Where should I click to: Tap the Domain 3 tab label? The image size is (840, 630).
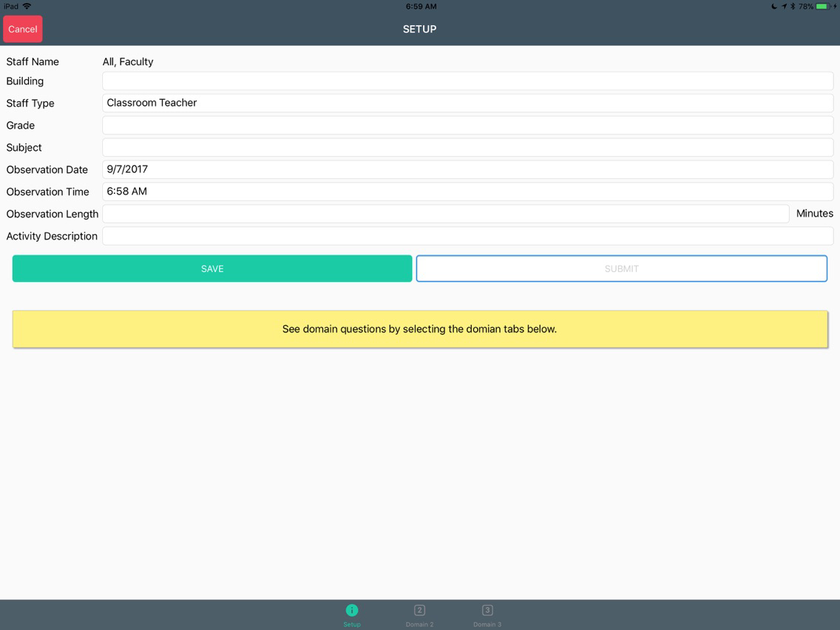tap(487, 624)
